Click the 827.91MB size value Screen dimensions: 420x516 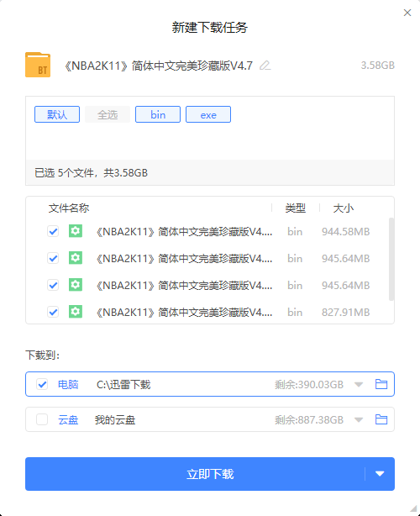[x=346, y=312]
